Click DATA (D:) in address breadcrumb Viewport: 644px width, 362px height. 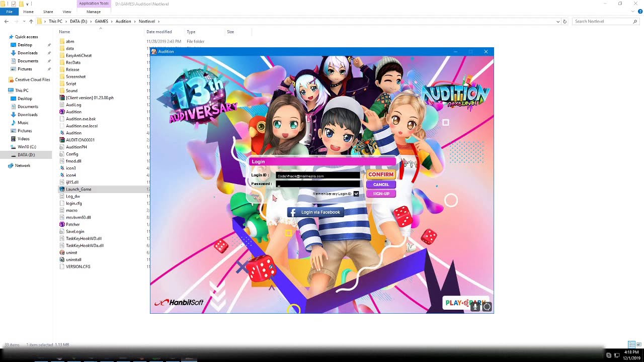78,22
